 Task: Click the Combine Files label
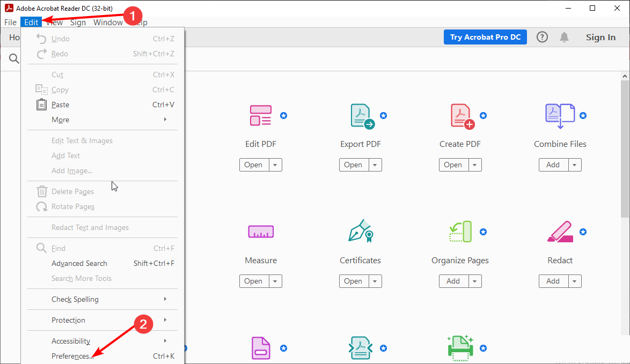pyautogui.click(x=560, y=144)
